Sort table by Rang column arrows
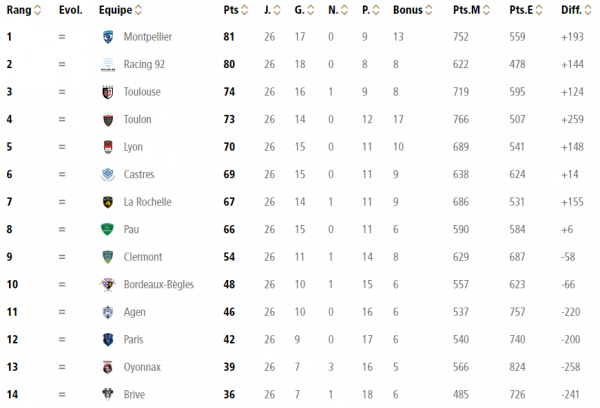 [x=38, y=10]
